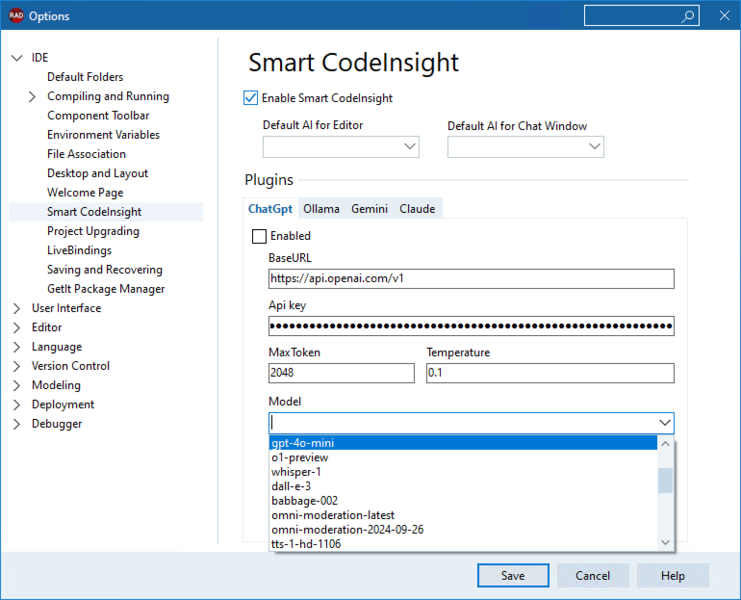Click the model list scroll up arrow

coord(665,444)
